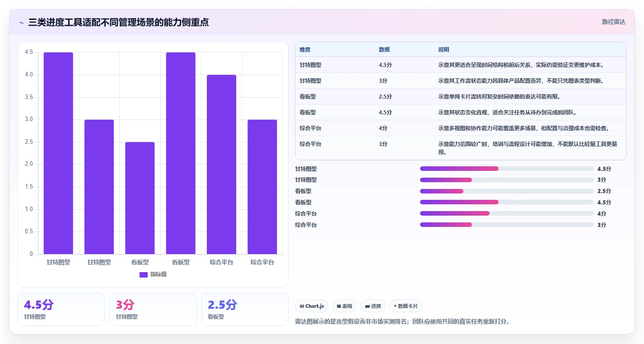Click the 4.5分 label beside 看板型 progress bar

coord(604,203)
